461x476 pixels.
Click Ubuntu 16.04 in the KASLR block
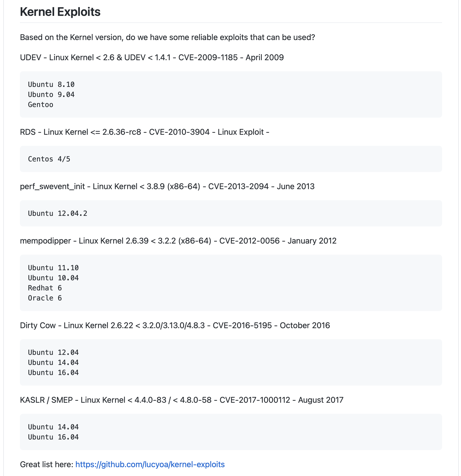(x=53, y=437)
